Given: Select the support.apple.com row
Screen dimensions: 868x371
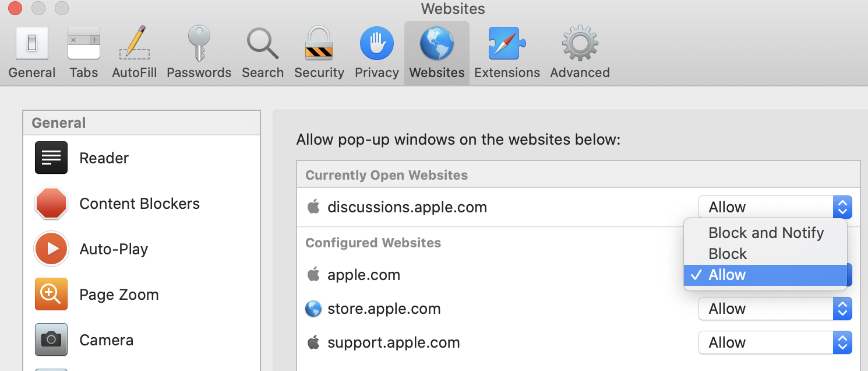Looking at the screenshot, I should [x=578, y=342].
